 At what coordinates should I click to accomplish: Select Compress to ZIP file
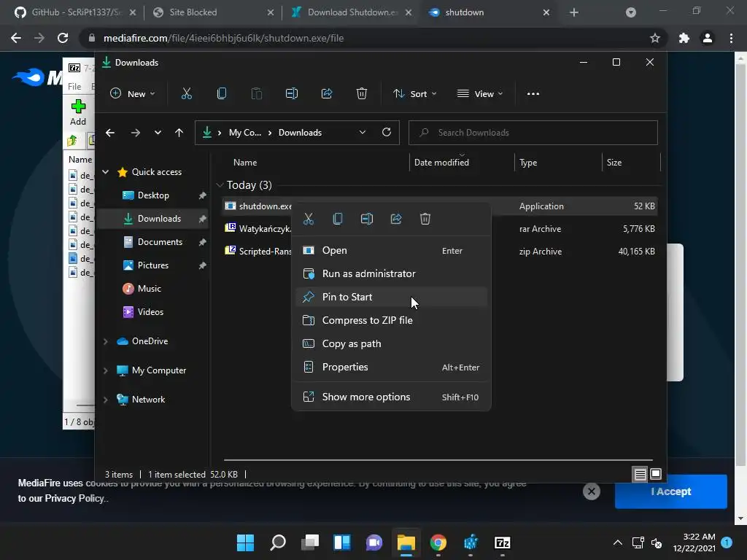point(391,321)
